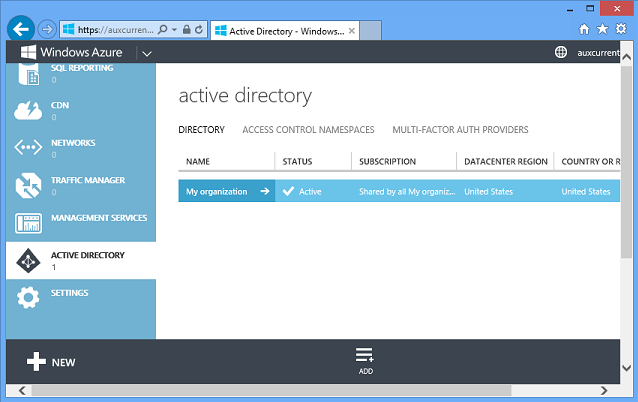Click the SETTINGS sidebar label

point(70,293)
